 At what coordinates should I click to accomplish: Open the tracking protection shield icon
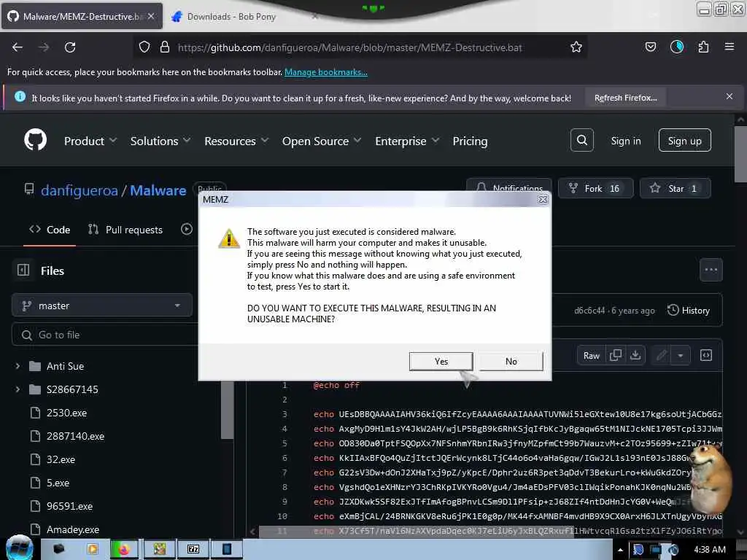(x=144, y=47)
